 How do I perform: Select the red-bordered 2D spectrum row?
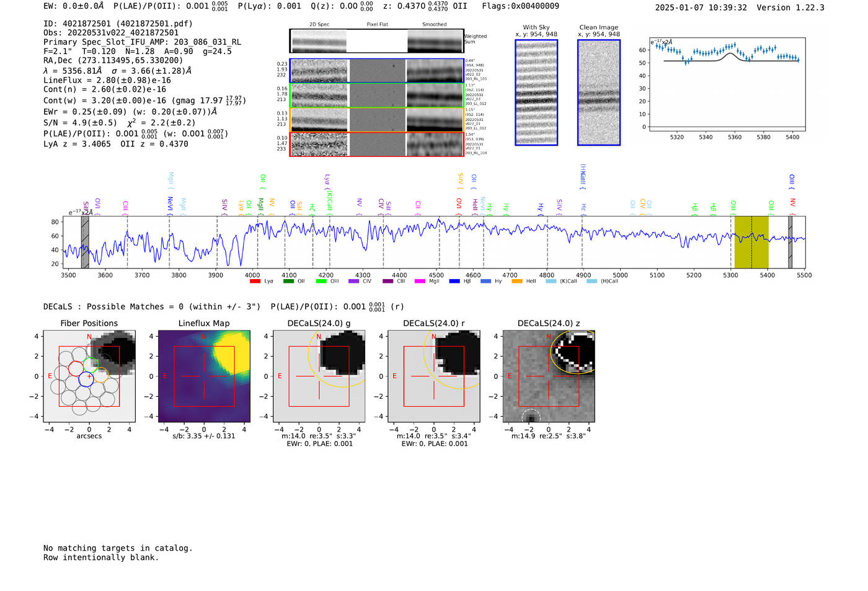376,144
